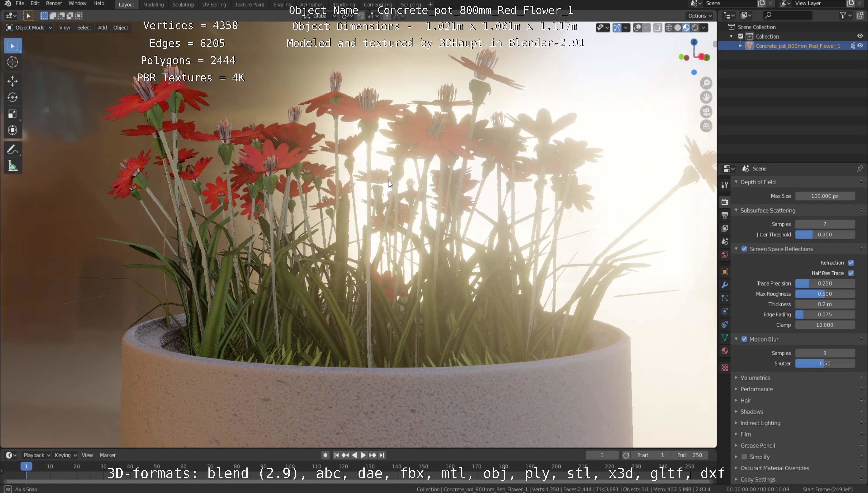Click the viewport pan hand icon

(706, 98)
